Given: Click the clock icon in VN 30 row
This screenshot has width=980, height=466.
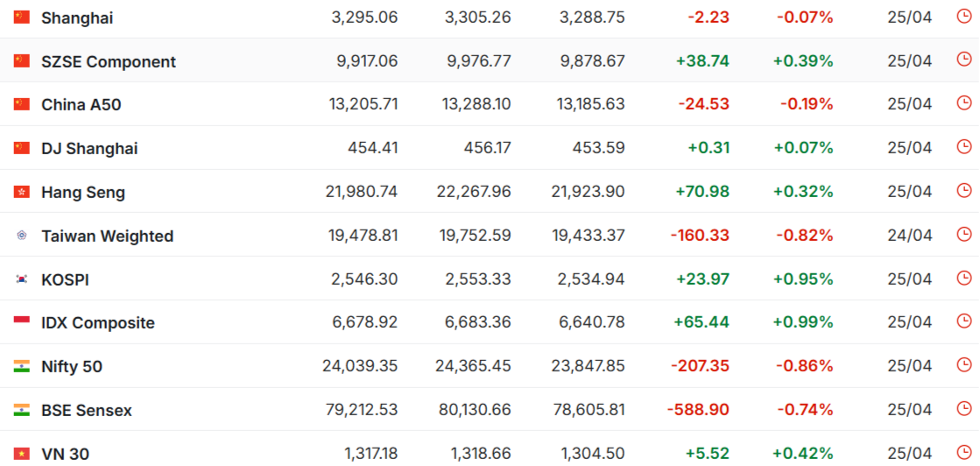Looking at the screenshot, I should point(963,452).
